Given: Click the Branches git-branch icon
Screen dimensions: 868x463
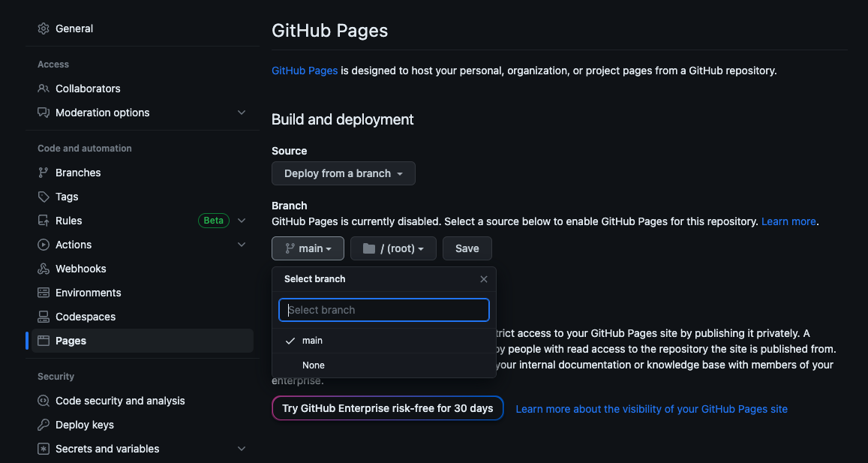Looking at the screenshot, I should [44, 173].
